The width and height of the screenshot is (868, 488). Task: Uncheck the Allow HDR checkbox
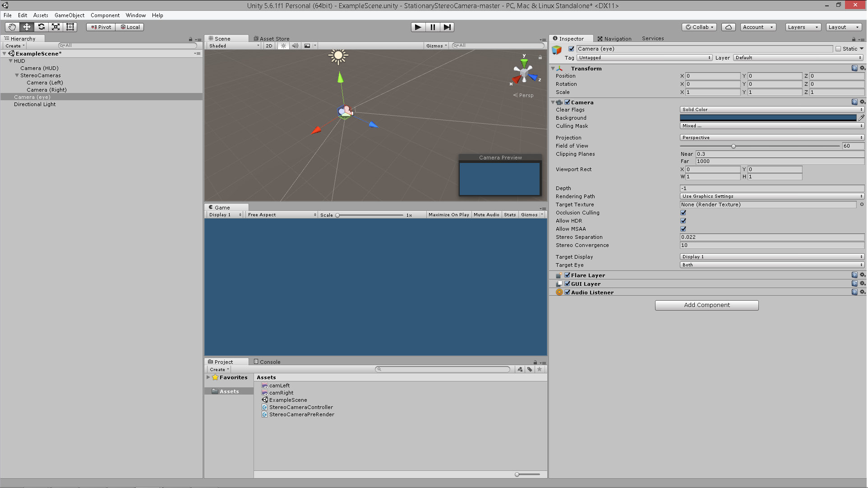[683, 221]
